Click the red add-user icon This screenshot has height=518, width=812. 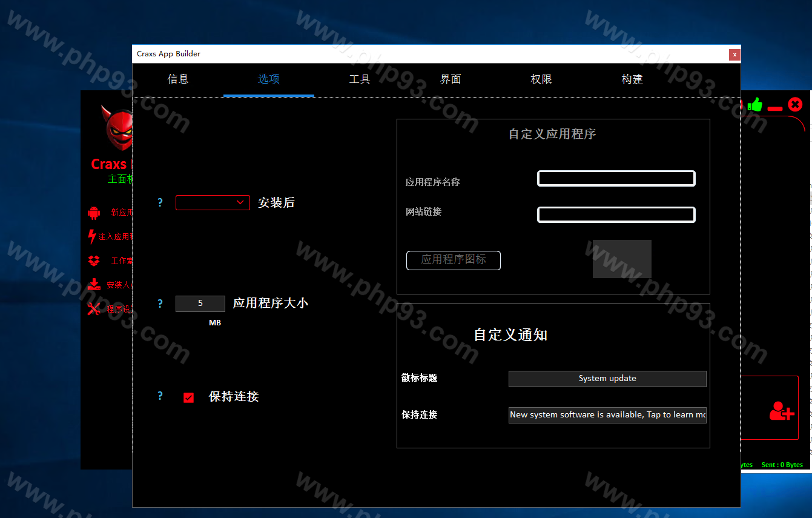point(781,411)
